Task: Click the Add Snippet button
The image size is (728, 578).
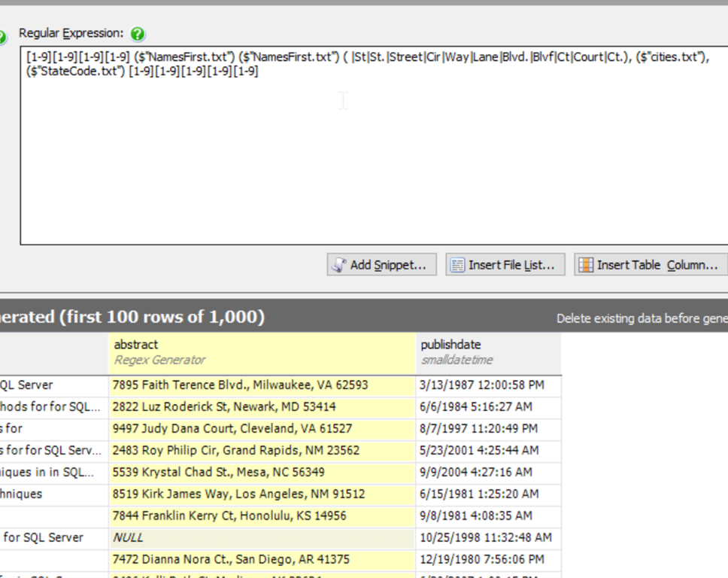Action: [381, 265]
